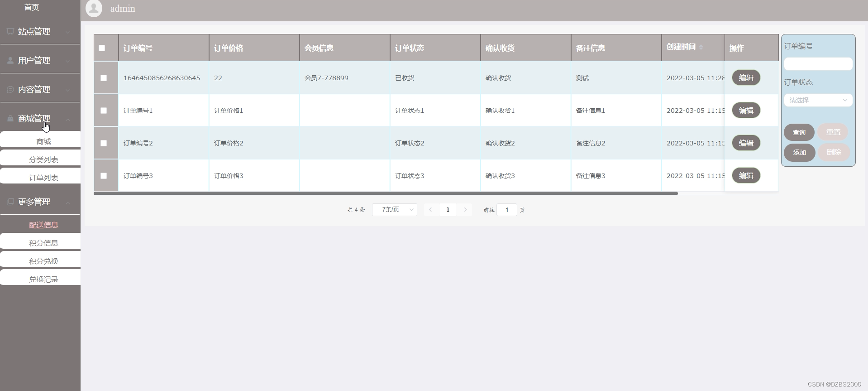
Task: Open the 积分信息 submenu item
Action: [x=40, y=241]
